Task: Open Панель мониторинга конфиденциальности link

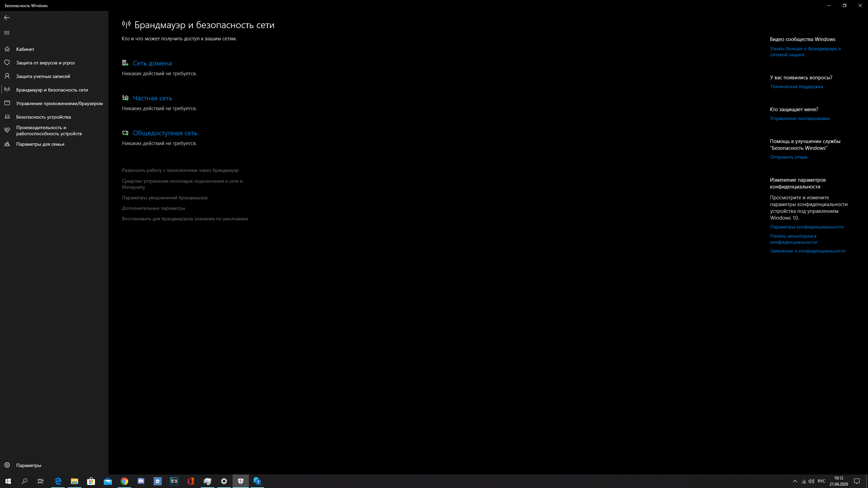Action: point(793,239)
